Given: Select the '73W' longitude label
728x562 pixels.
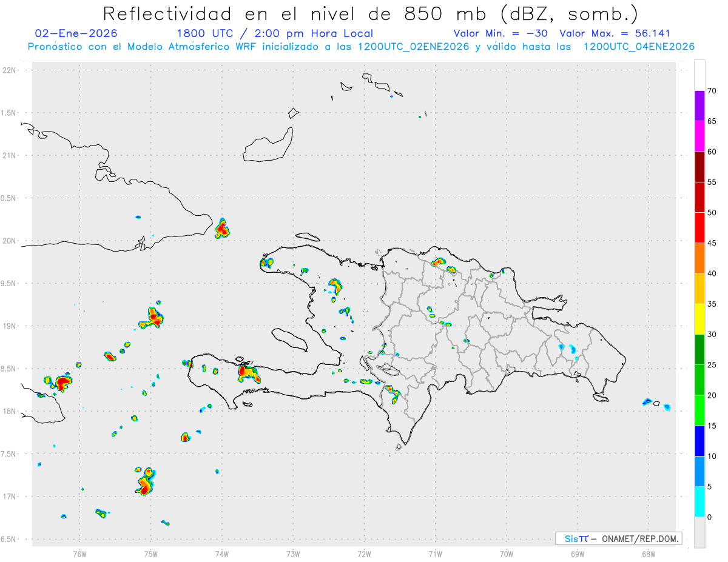Looking at the screenshot, I should click(x=293, y=554).
